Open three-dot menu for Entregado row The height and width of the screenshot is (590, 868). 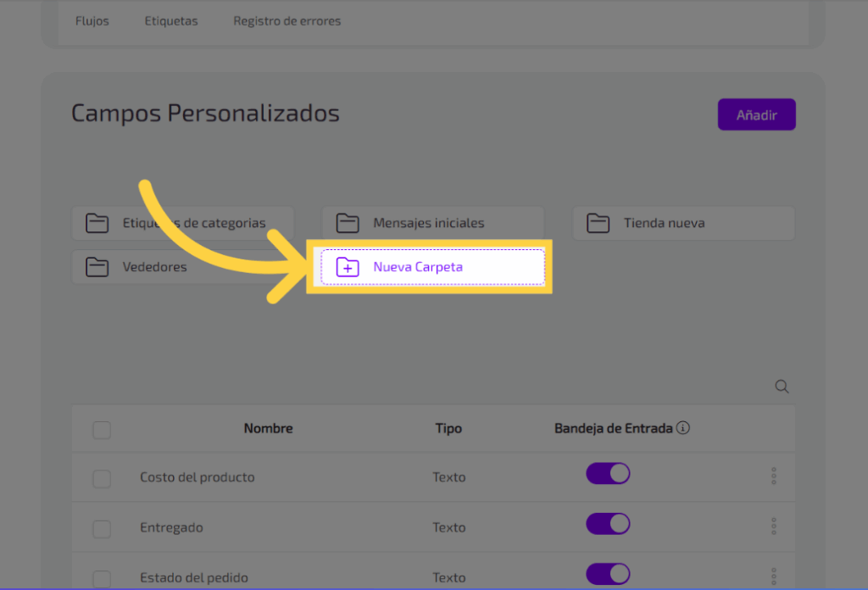pos(774,526)
